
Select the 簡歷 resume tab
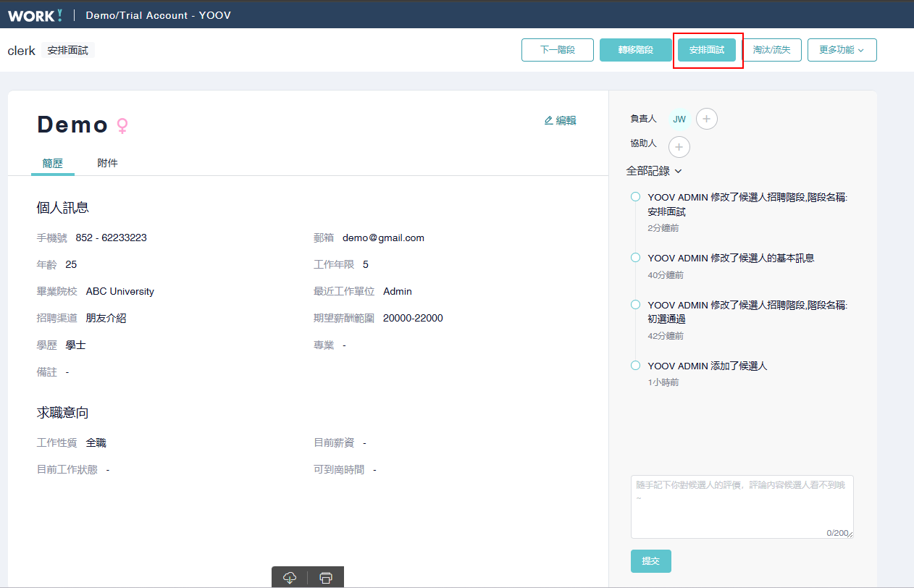tap(52, 163)
